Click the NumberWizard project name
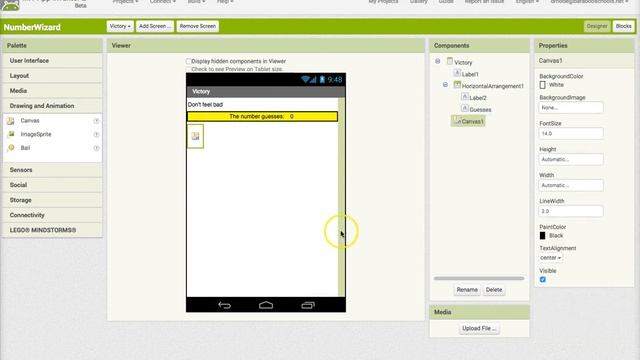This screenshot has height=360, width=640. (x=32, y=27)
